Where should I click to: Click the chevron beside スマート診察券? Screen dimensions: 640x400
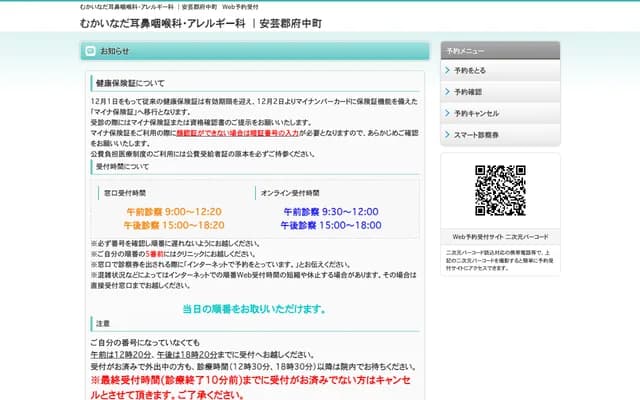(x=447, y=134)
